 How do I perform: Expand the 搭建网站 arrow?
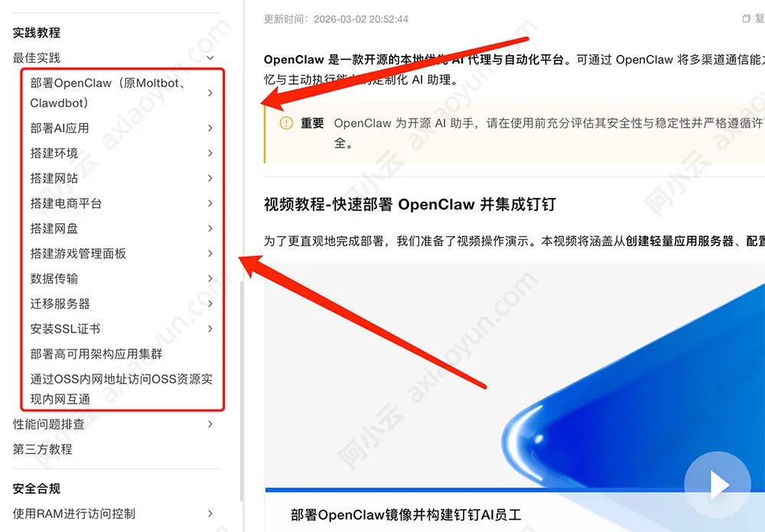click(x=210, y=178)
